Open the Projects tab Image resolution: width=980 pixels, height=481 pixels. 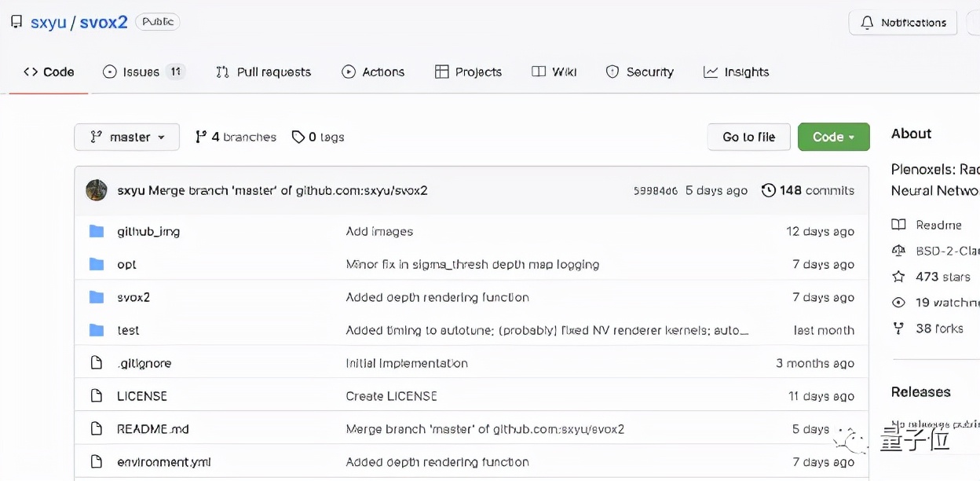point(468,72)
